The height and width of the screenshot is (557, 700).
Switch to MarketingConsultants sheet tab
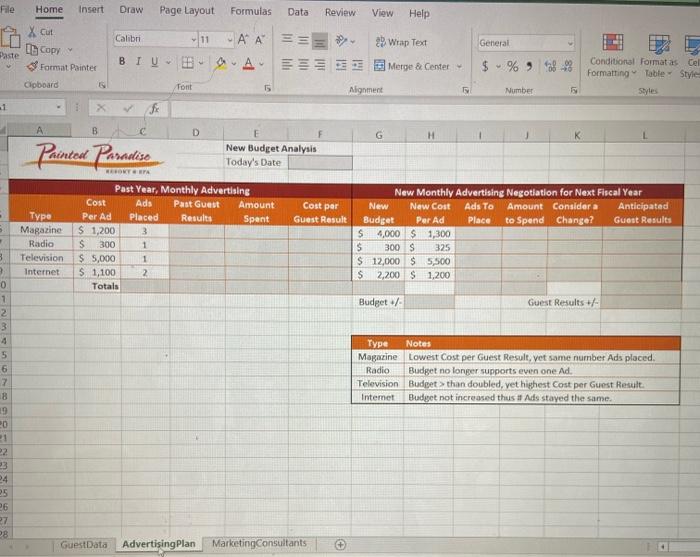(x=259, y=543)
